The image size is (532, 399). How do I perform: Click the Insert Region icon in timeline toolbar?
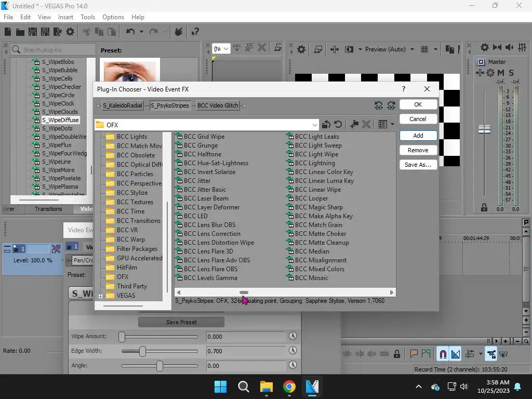(426, 354)
